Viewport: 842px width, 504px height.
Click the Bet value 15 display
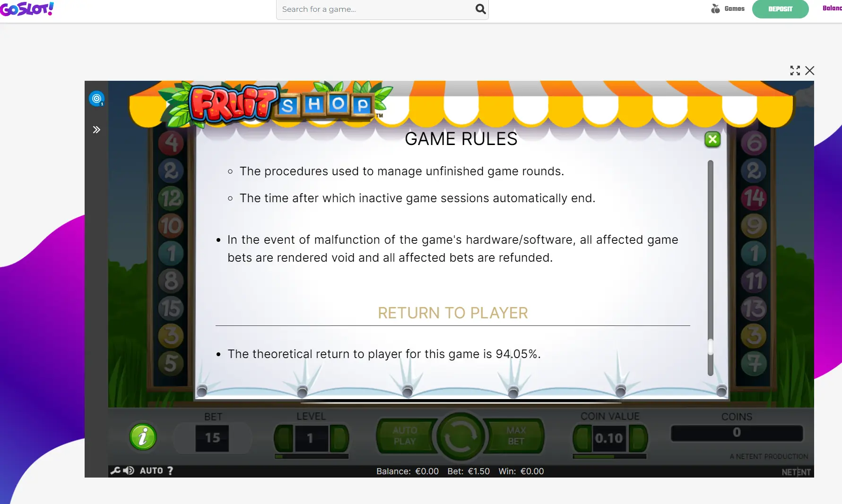tap(212, 438)
